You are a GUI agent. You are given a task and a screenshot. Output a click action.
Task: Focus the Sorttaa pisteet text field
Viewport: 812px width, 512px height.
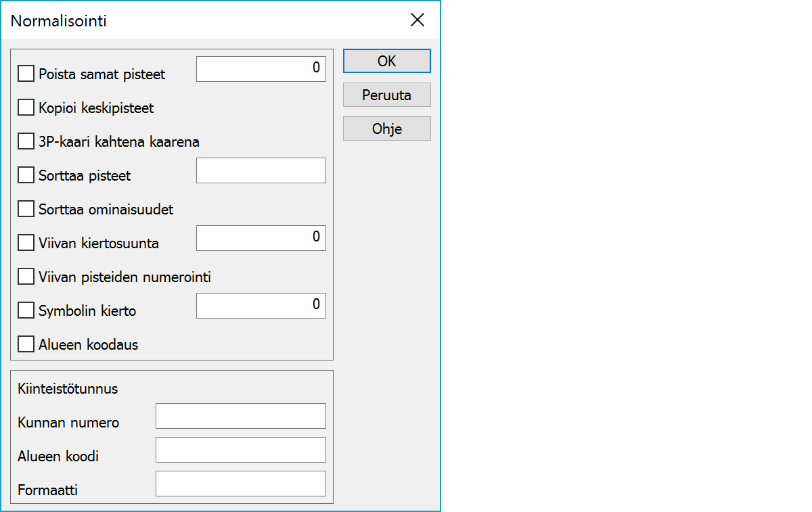click(261, 170)
